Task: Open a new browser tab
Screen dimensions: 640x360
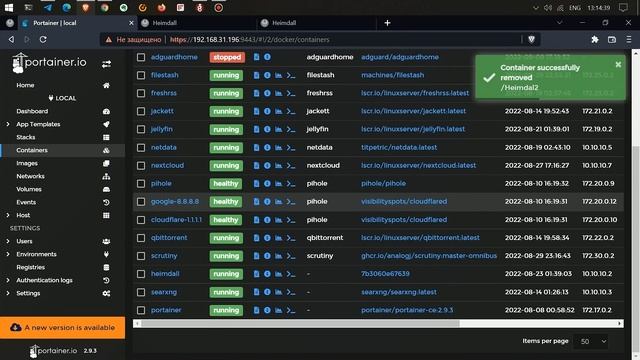Action: coord(387,23)
